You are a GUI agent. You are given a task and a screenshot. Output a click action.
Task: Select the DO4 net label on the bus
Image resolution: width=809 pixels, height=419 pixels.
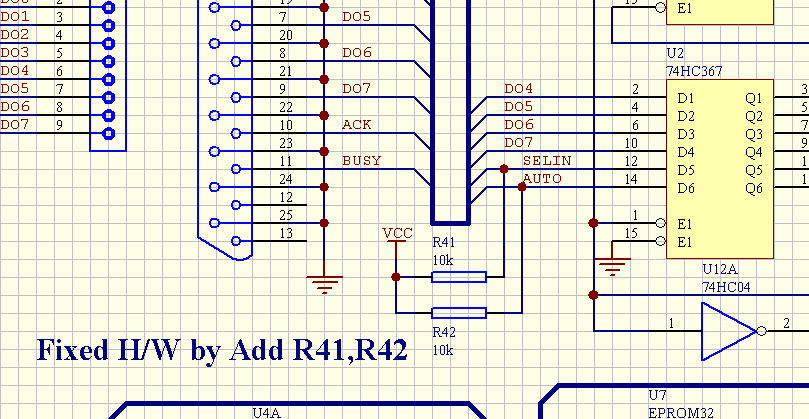(518, 89)
